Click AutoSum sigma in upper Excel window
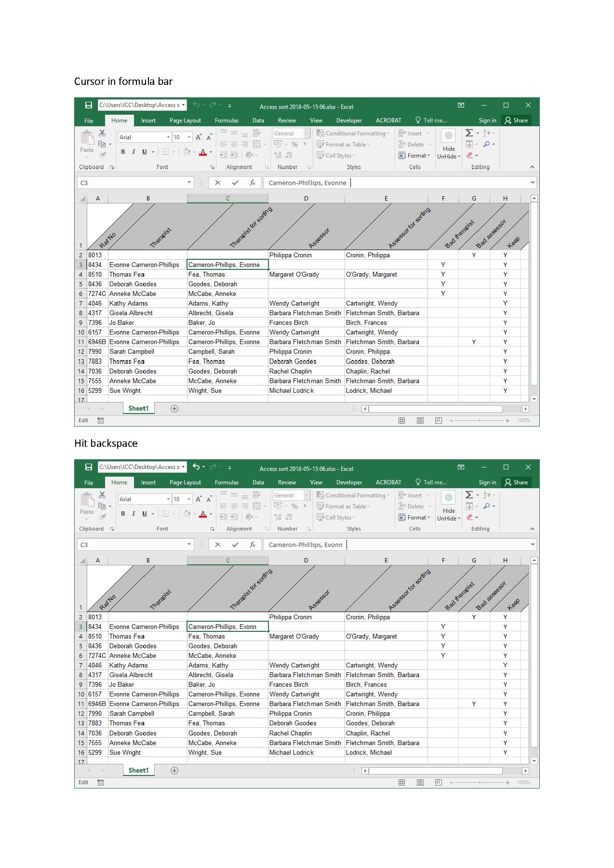Viewport: 614px width, 868px height. (x=469, y=133)
